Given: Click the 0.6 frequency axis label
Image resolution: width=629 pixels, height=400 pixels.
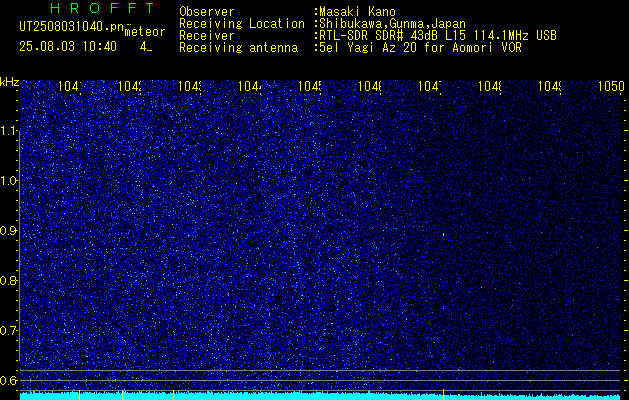Looking at the screenshot, I should tap(9, 380).
